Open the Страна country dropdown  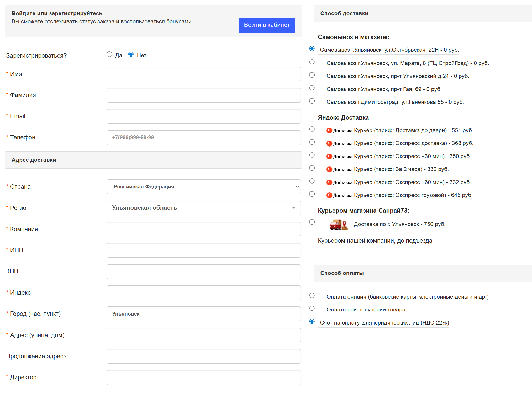203,187
